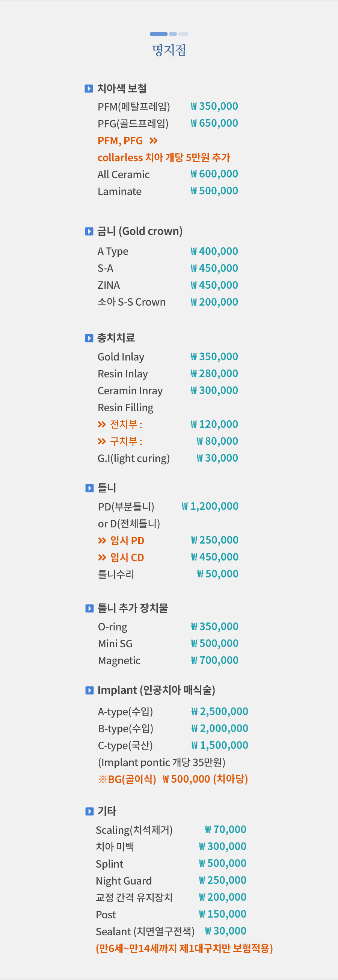
Task: Click the Sealant insurance note in orange
Action: 184,948
